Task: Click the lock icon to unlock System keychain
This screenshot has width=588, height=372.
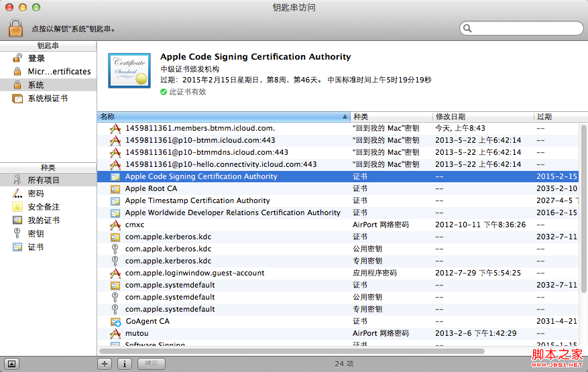Action: pos(15,27)
